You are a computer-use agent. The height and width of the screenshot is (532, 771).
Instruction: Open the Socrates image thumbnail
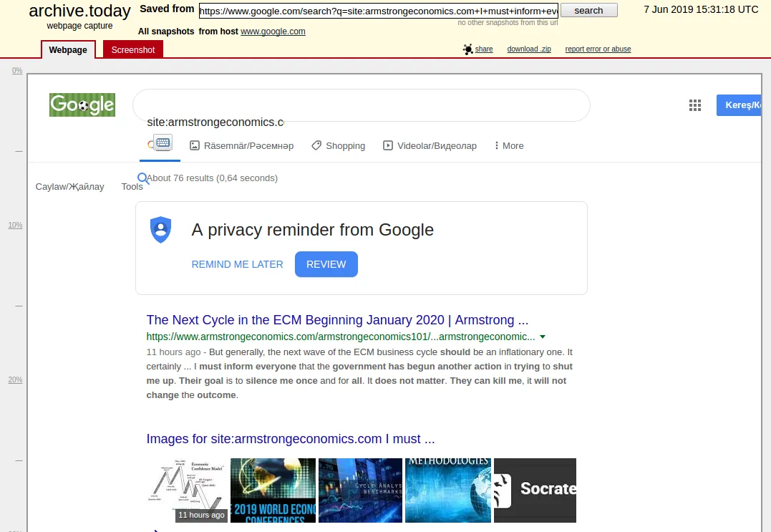(x=535, y=490)
